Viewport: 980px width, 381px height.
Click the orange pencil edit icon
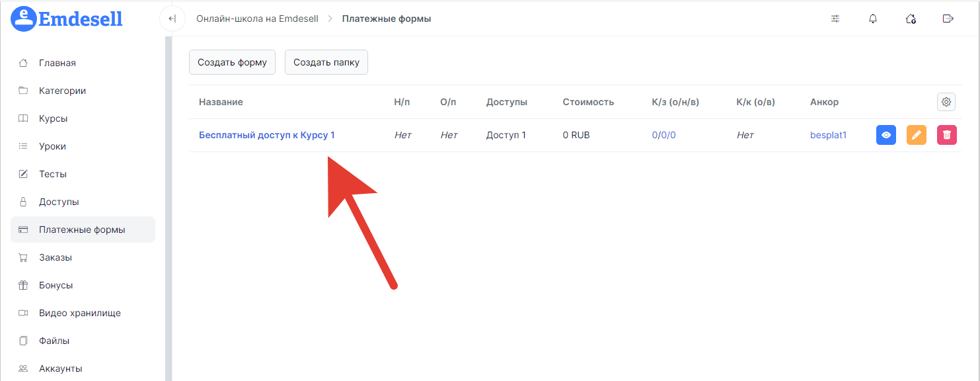pos(917,135)
